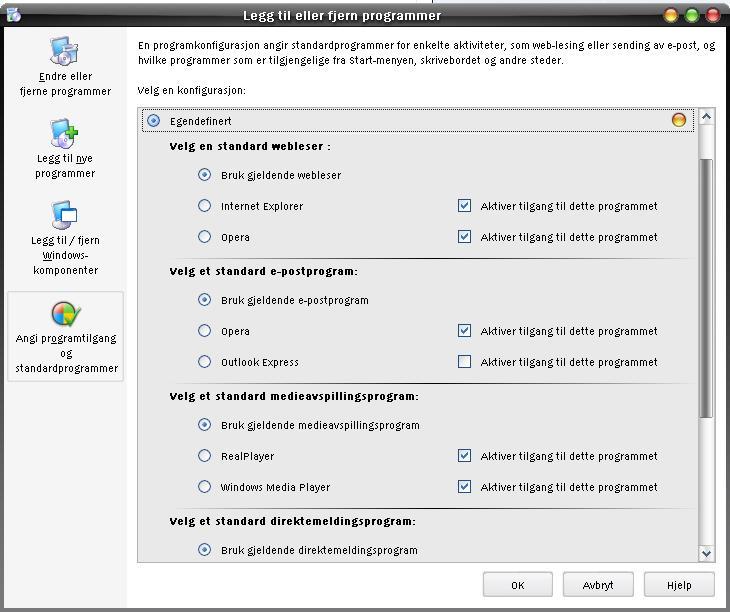
Task: Click the scrollbar down arrow
Action: click(x=706, y=553)
